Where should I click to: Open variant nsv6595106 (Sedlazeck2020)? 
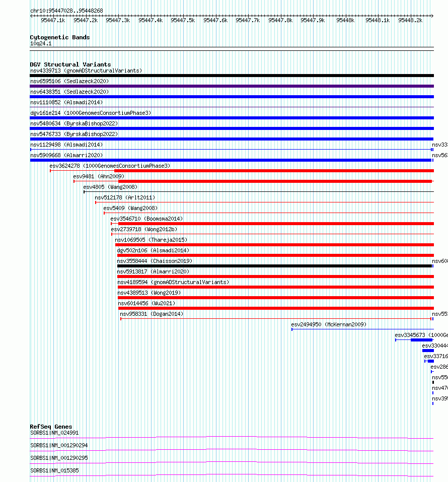pyautogui.click(x=69, y=81)
